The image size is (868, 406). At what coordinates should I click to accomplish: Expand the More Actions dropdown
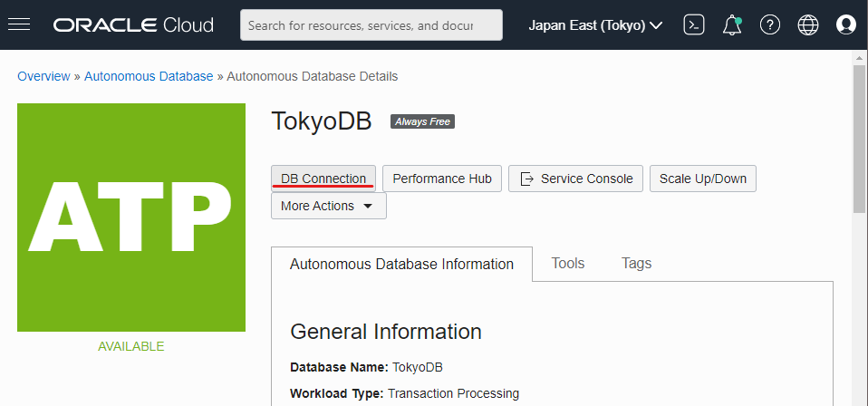[x=328, y=206]
